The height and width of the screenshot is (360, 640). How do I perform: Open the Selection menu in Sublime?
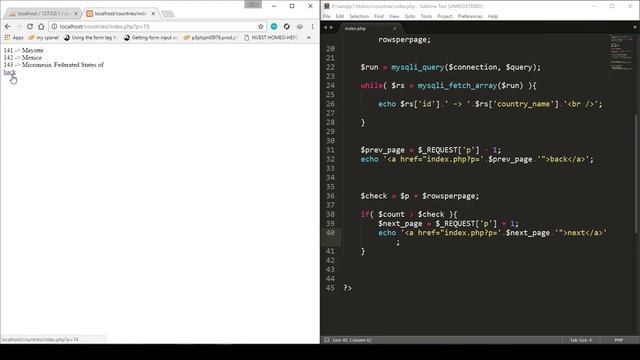(359, 16)
